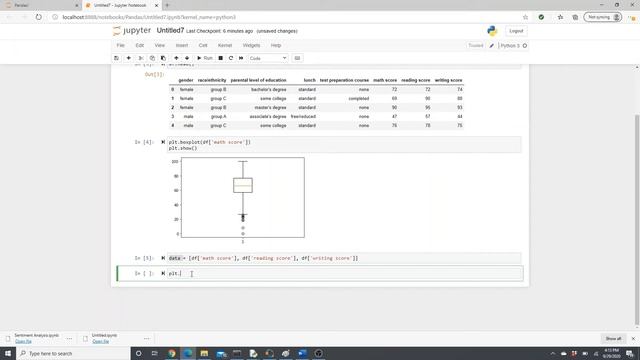This screenshot has width=640, height=360.
Task: Click Show all downloads button
Action: coord(613,338)
